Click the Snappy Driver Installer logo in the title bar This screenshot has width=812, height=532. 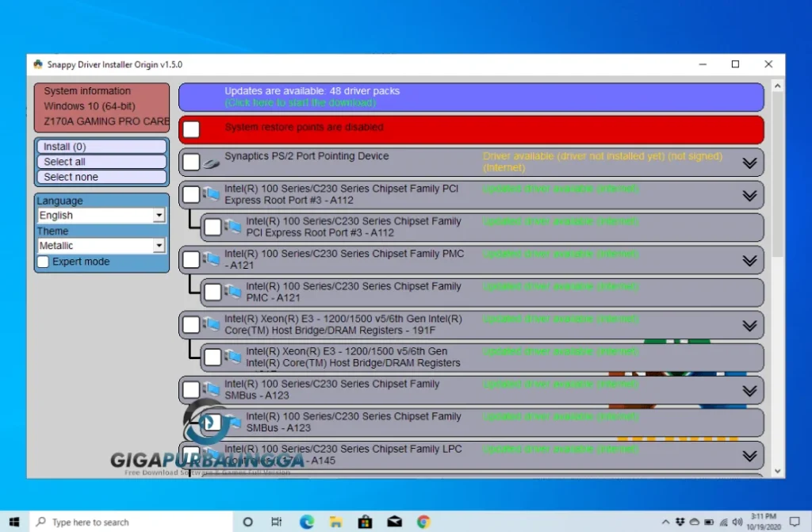tap(37, 64)
